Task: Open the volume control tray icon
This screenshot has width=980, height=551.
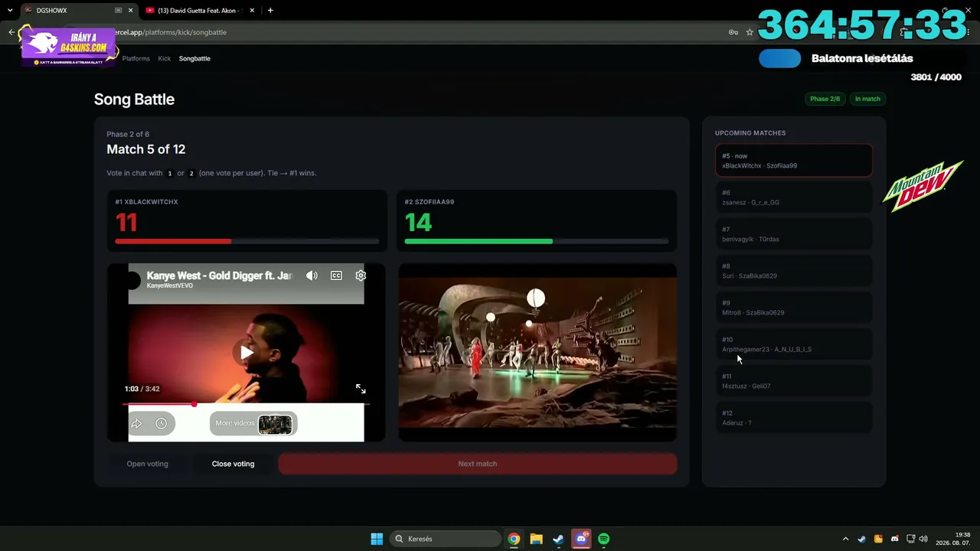Action: click(x=923, y=539)
